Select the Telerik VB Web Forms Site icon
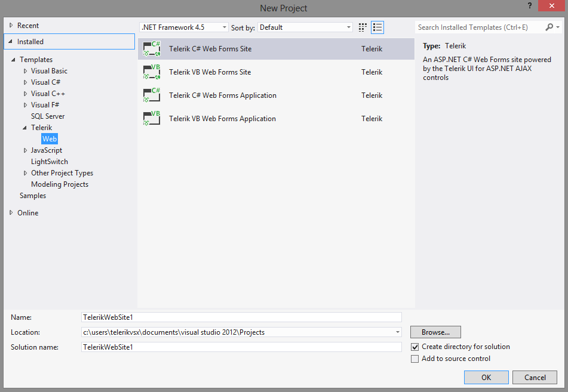568x392 pixels. [152, 72]
